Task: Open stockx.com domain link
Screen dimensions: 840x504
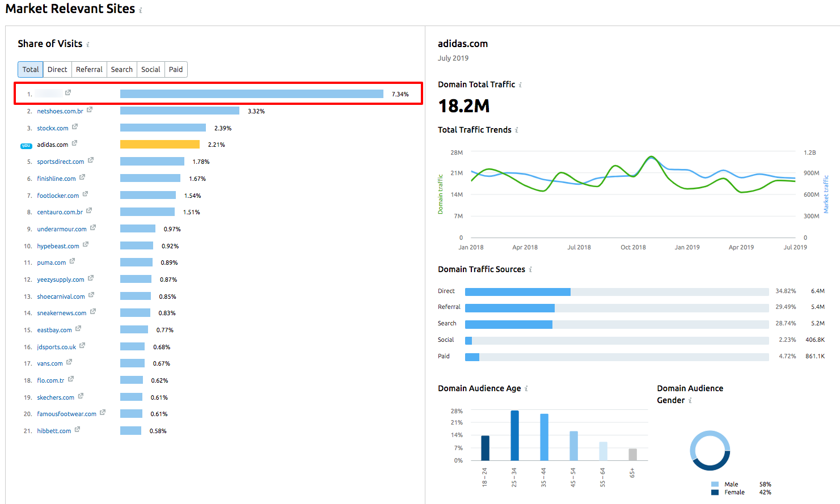Action: [53, 128]
